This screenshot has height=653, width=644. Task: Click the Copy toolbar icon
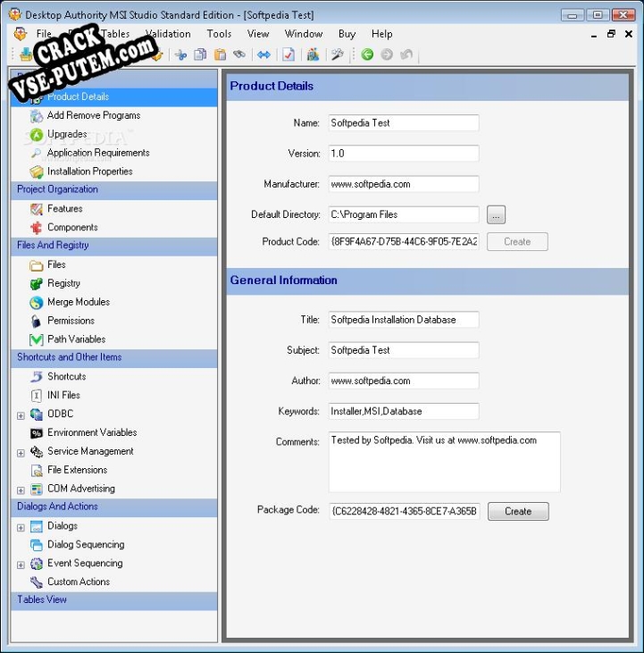pos(200,54)
